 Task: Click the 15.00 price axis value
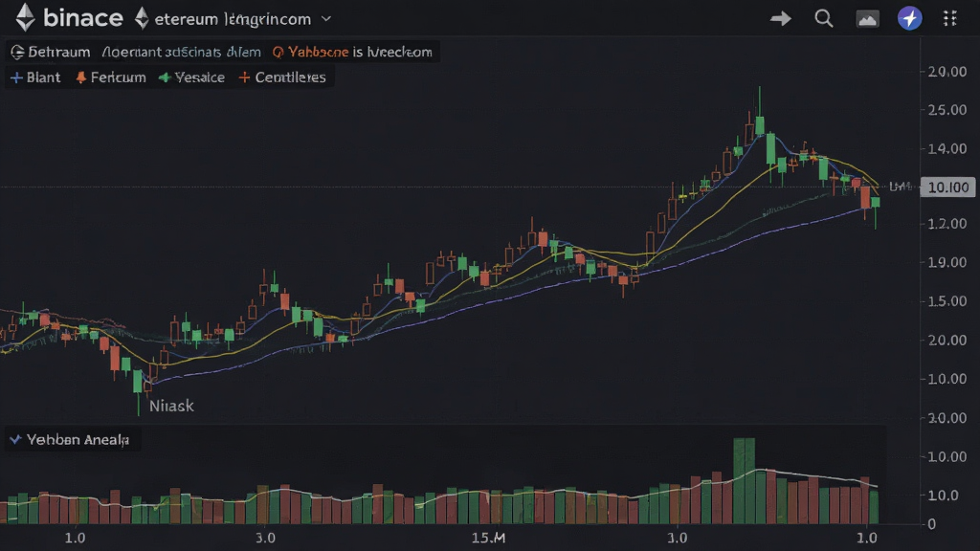click(947, 301)
